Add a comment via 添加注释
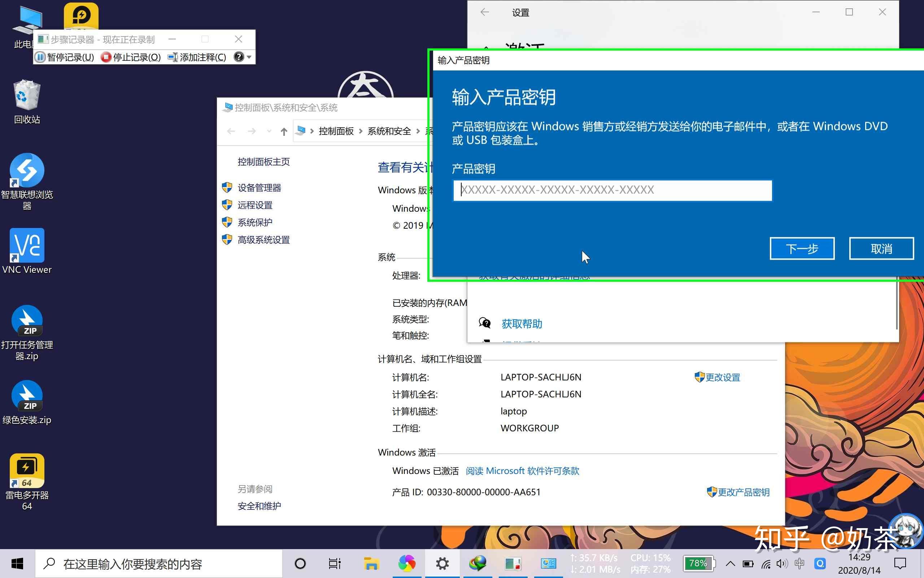The width and height of the screenshot is (924, 578). 197,57
